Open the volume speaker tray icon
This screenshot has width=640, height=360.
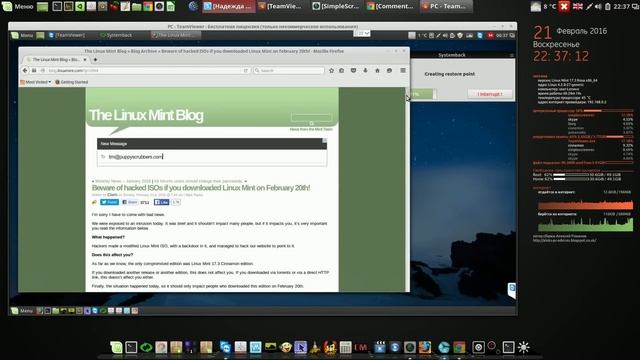point(598,6)
